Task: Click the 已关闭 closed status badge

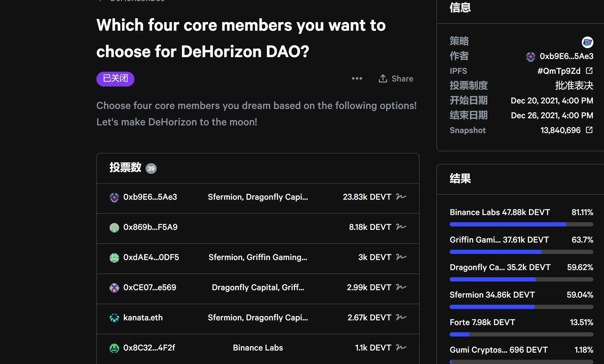Action: tap(115, 79)
